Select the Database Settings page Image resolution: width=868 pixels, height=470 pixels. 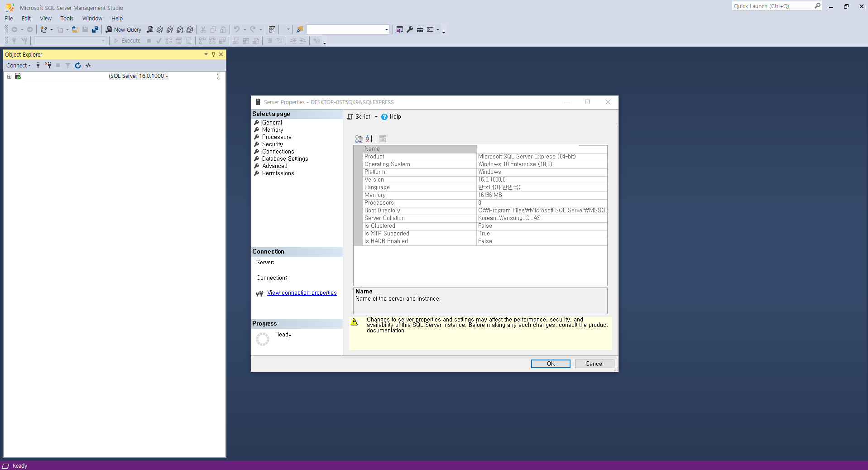pos(285,159)
